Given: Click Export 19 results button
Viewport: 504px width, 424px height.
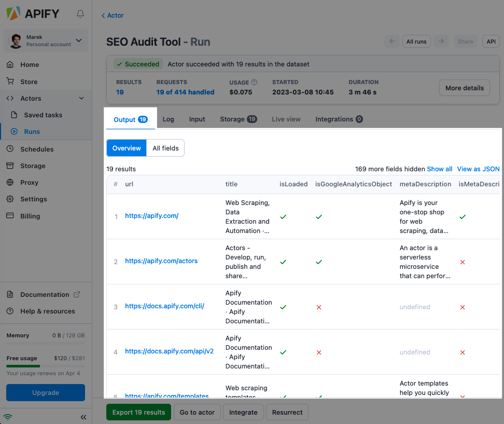Looking at the screenshot, I should tap(138, 413).
